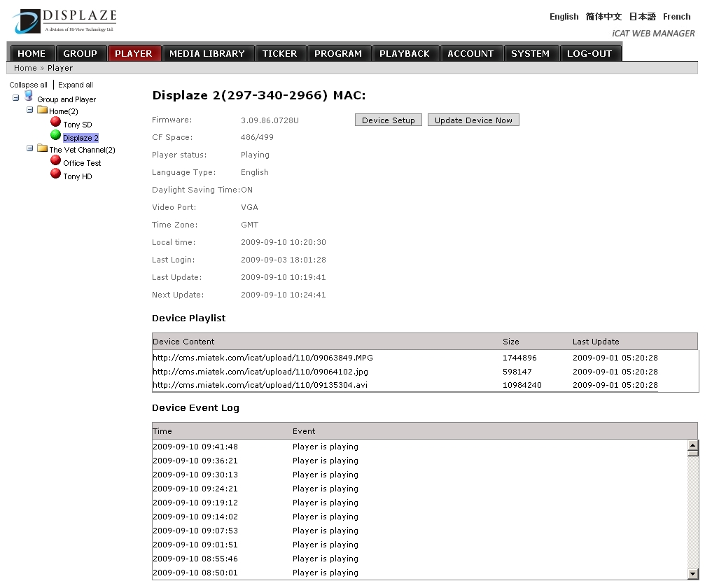The width and height of the screenshot is (712, 588).
Task: Switch the language to French
Action: (x=676, y=17)
